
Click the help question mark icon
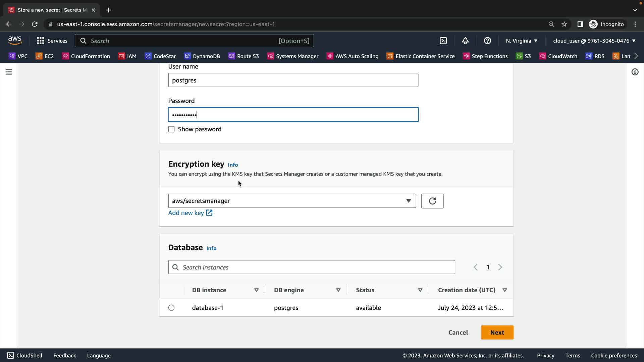(487, 41)
